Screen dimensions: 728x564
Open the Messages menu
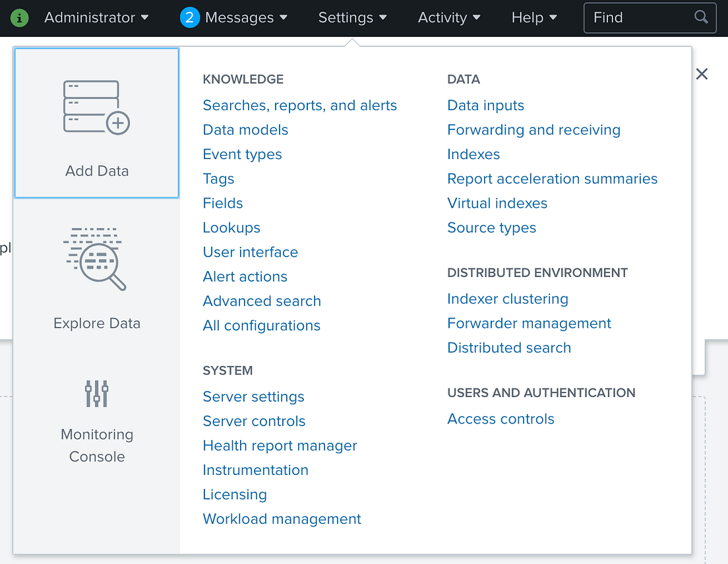(241, 17)
